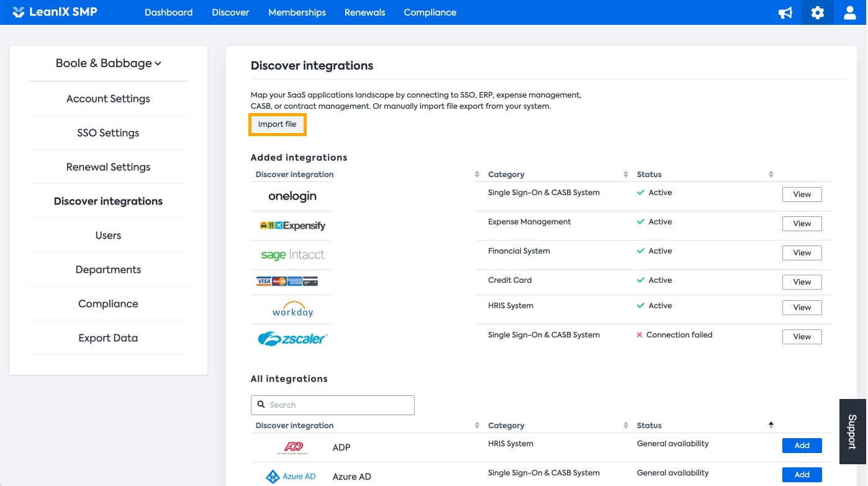Open the user profile icon
The width and height of the screenshot is (868, 486).
850,12
